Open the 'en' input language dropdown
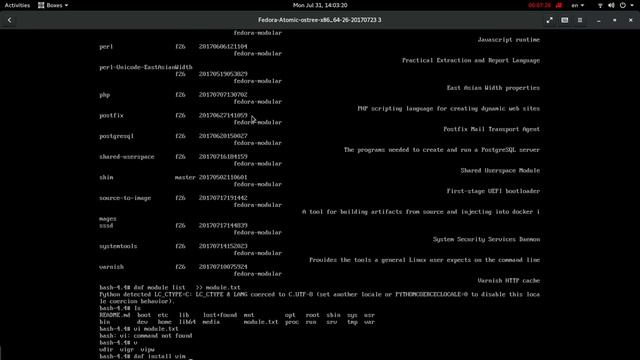640x360 pixels. [578, 5]
